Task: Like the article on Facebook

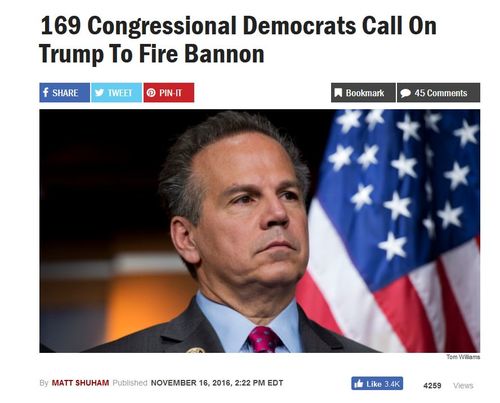Action: pyautogui.click(x=377, y=383)
